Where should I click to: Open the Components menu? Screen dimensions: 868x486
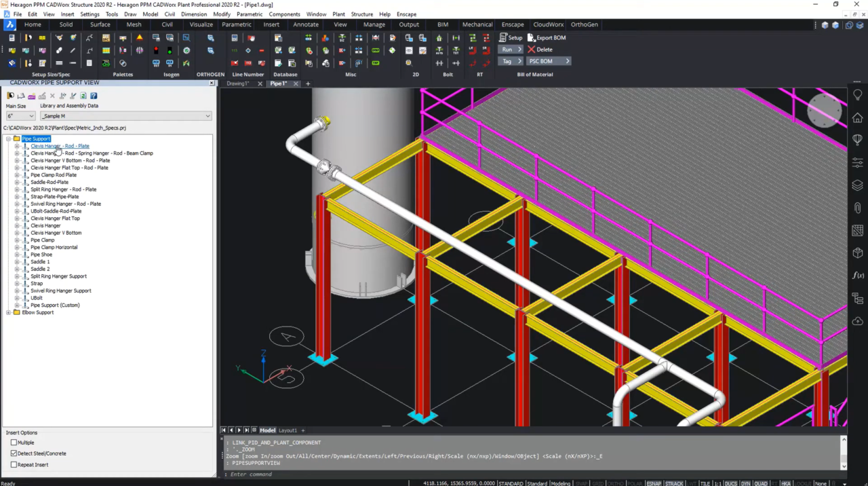click(284, 14)
